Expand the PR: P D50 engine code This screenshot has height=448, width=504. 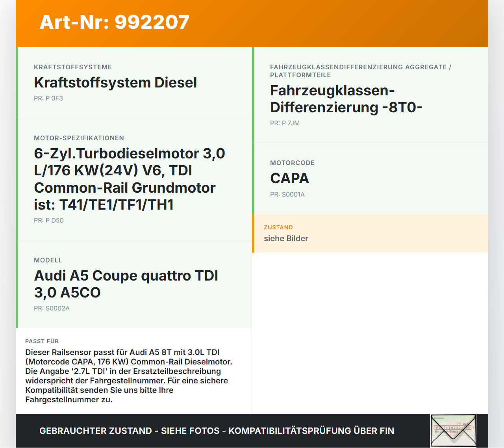pos(48,220)
